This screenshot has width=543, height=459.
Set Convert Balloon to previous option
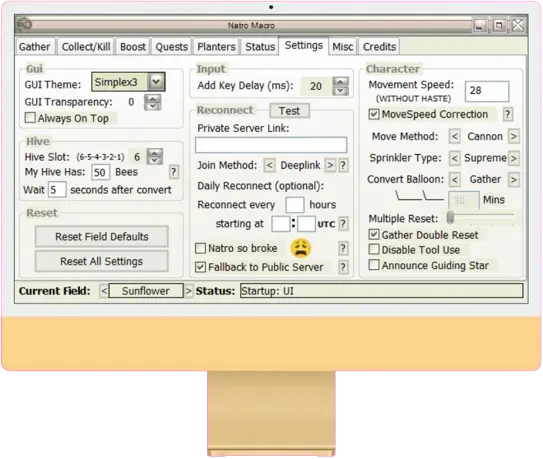(x=454, y=179)
